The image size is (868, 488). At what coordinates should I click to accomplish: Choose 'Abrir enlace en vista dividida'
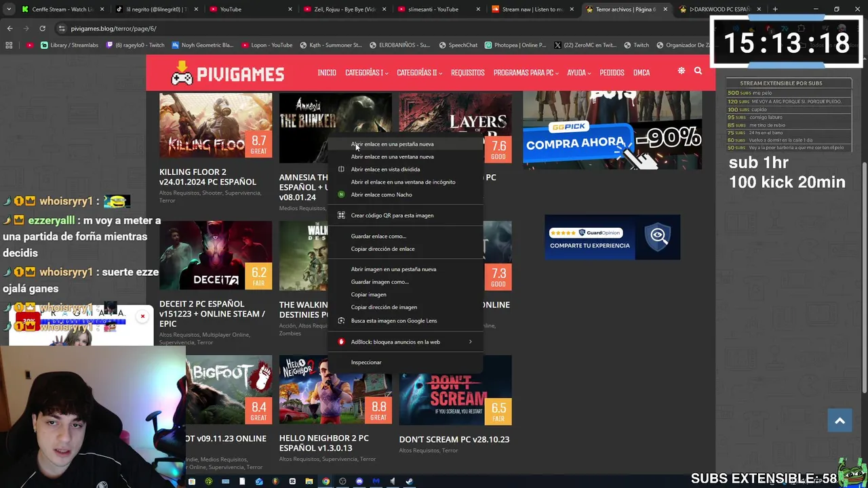[x=405, y=169]
